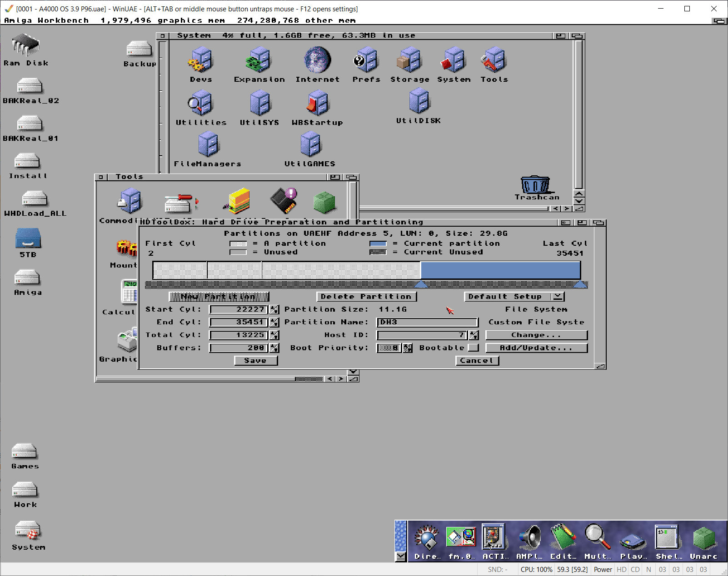Click HDToolBox window zoom gadget
728x576 pixels.
582,223
